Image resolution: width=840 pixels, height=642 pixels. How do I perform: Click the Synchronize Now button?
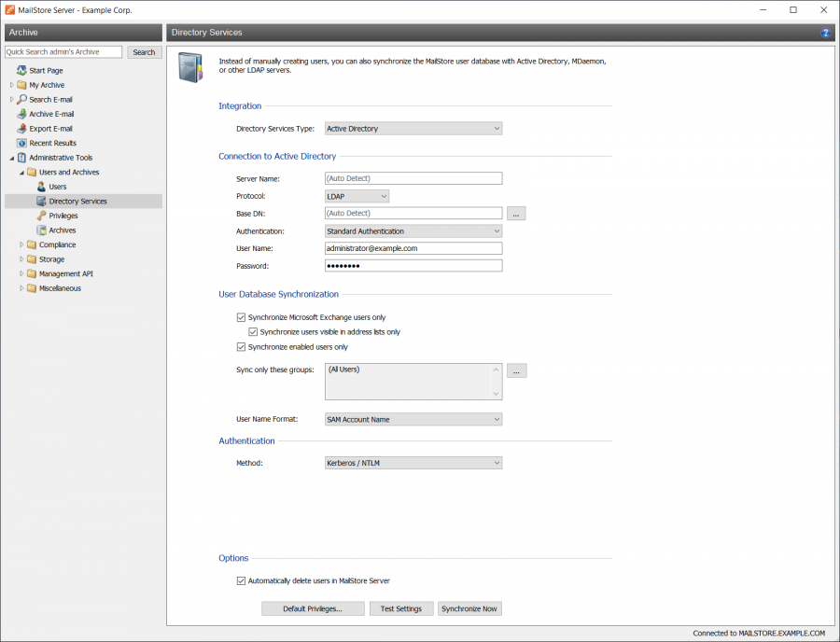[x=469, y=607]
